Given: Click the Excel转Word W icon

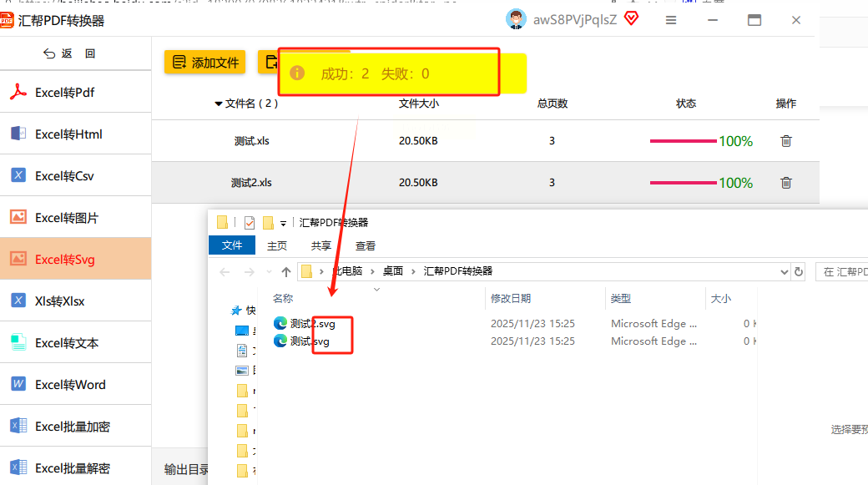Looking at the screenshot, I should [18, 384].
